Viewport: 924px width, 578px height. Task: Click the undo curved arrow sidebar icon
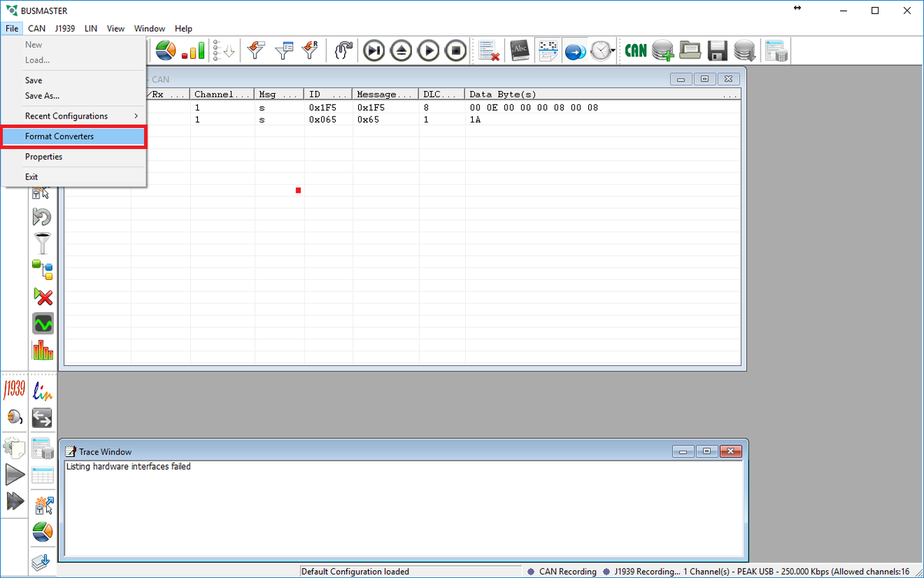tap(42, 217)
